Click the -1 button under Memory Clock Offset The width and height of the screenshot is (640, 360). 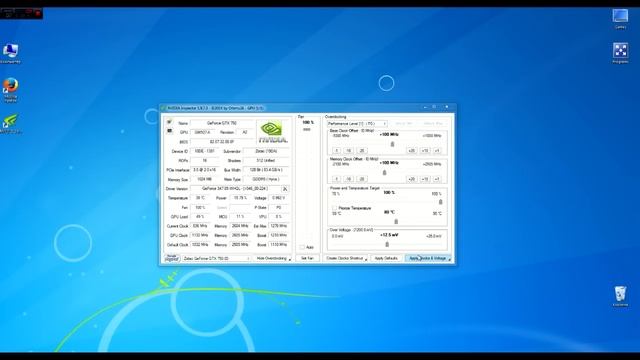[x=336, y=179]
